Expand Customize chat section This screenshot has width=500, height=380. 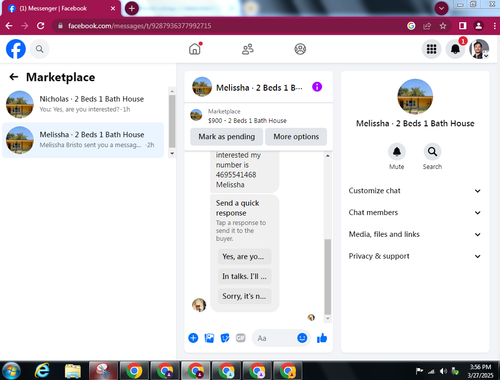click(415, 191)
